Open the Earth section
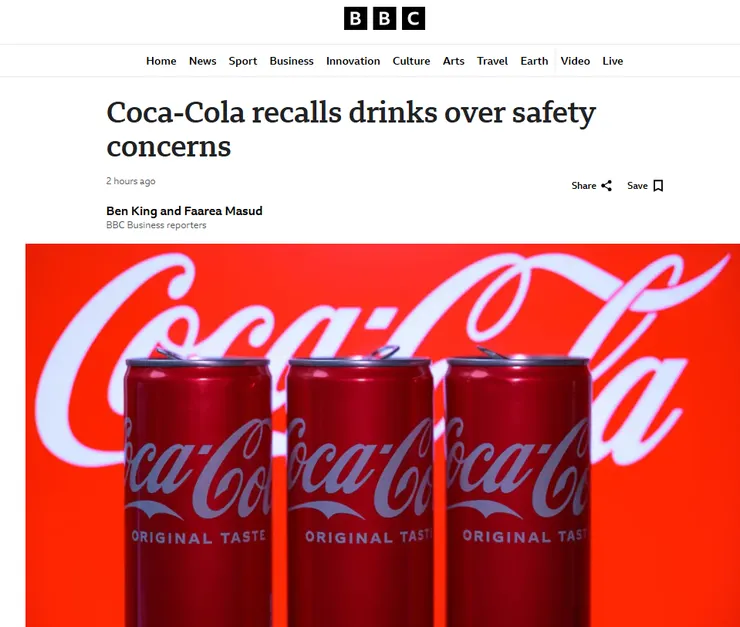 tap(534, 61)
